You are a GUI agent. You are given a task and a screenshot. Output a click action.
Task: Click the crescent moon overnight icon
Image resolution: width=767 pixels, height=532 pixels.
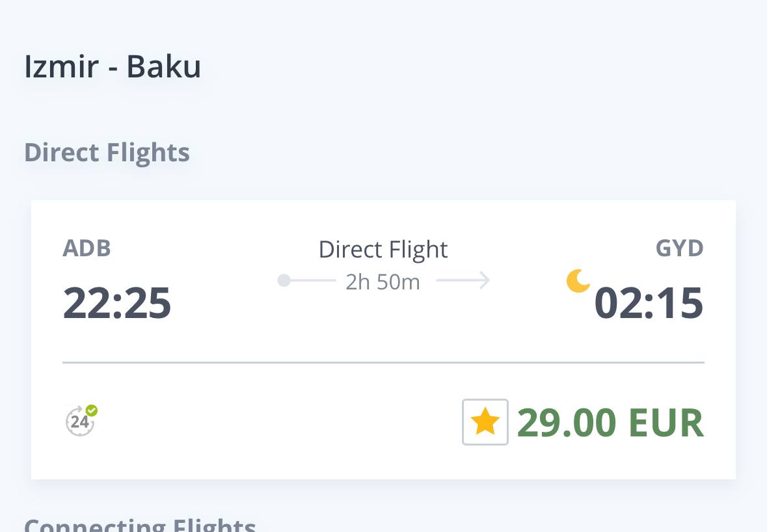pyautogui.click(x=578, y=281)
